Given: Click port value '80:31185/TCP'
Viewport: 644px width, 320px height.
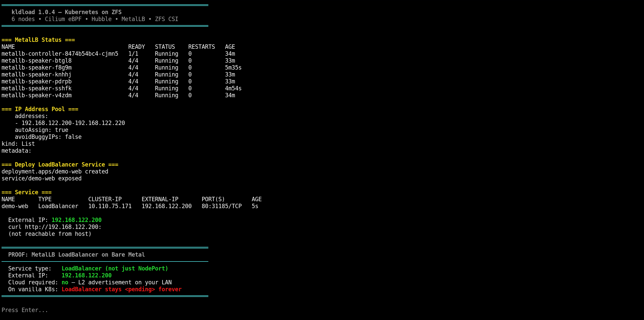Looking at the screenshot, I should point(222,206).
